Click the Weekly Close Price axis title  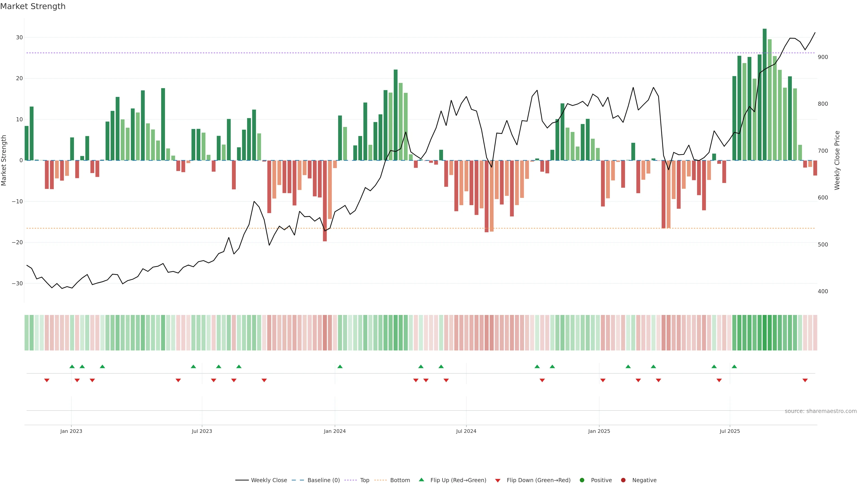pos(837,160)
